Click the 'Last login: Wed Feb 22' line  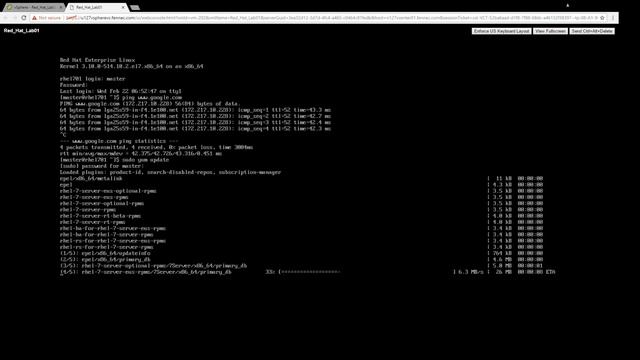tap(120, 91)
